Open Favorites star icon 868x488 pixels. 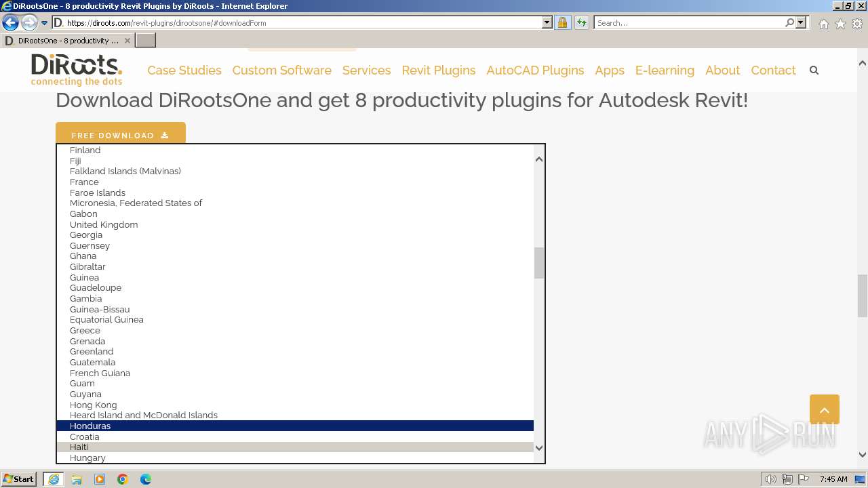(x=840, y=24)
